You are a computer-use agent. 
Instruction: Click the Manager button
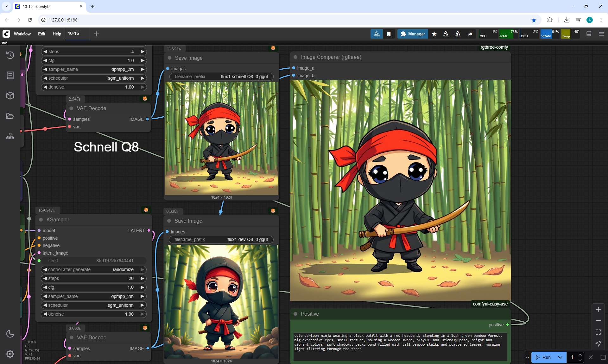[x=413, y=34]
